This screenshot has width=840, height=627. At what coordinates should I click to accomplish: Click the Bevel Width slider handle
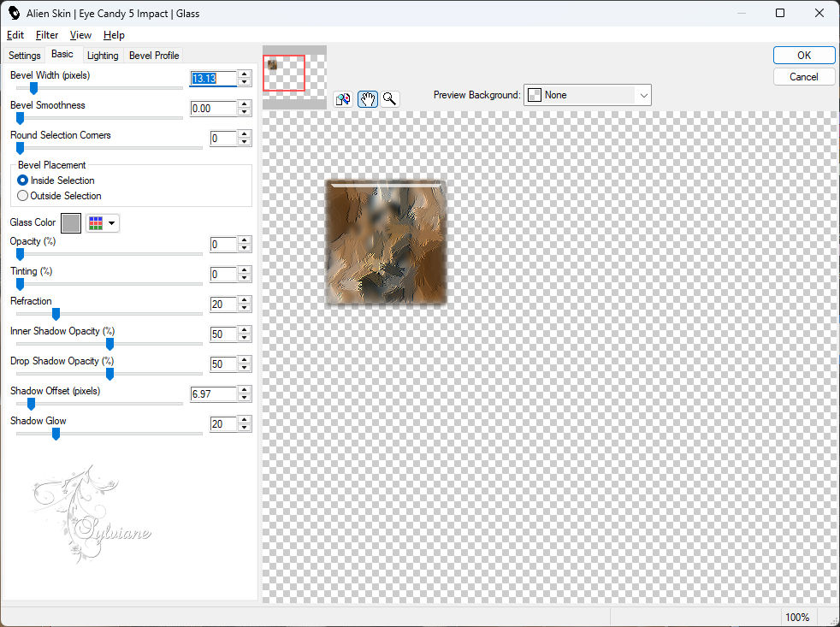point(33,88)
